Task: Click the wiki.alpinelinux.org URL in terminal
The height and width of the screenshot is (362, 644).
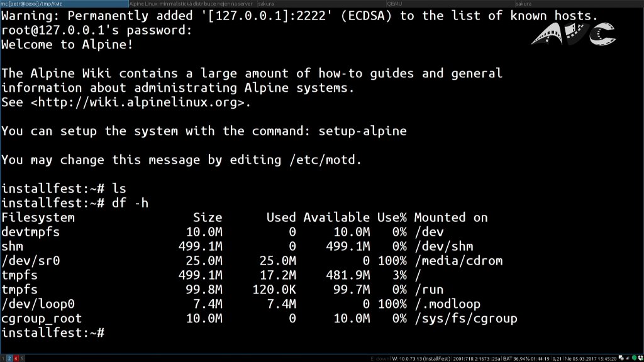Action: coord(138,102)
